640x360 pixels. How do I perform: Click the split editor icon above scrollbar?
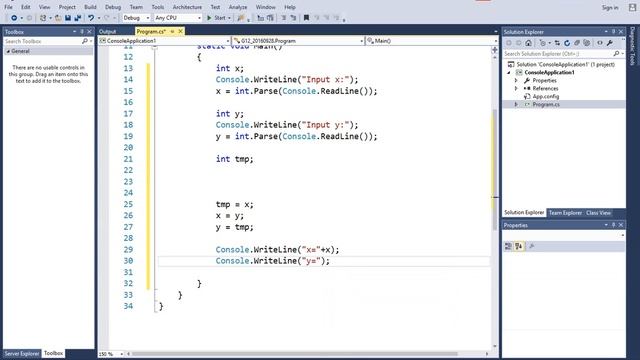[x=494, y=50]
